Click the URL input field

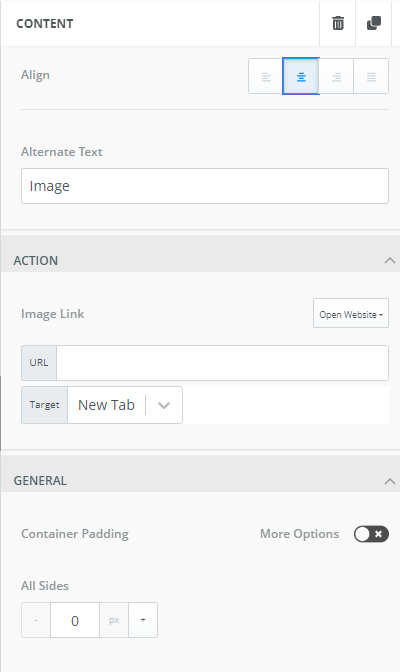(223, 363)
